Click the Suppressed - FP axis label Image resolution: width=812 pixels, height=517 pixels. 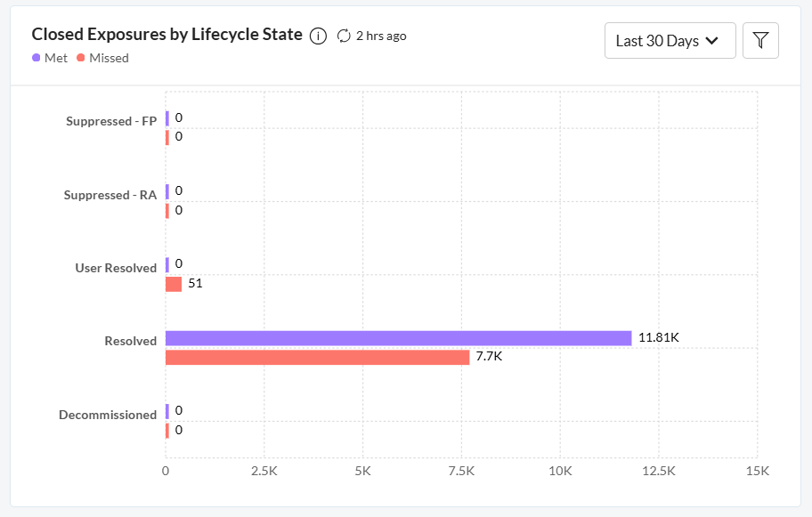[x=111, y=121]
